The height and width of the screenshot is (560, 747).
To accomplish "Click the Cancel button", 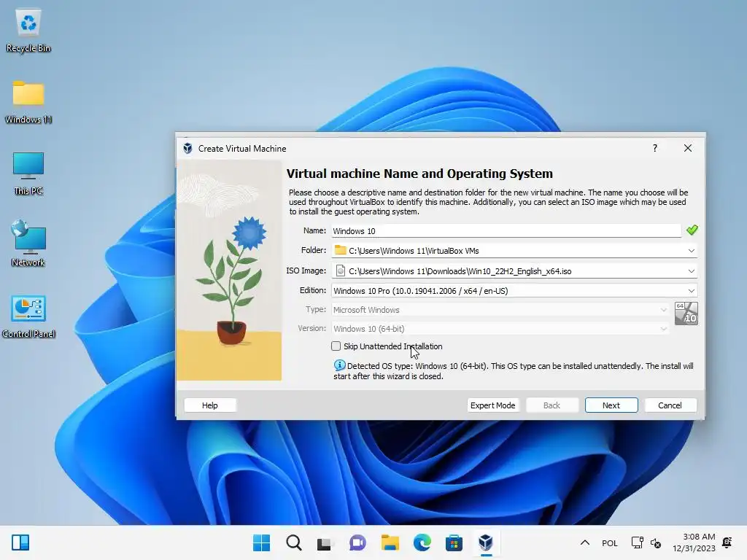I will (x=670, y=405).
